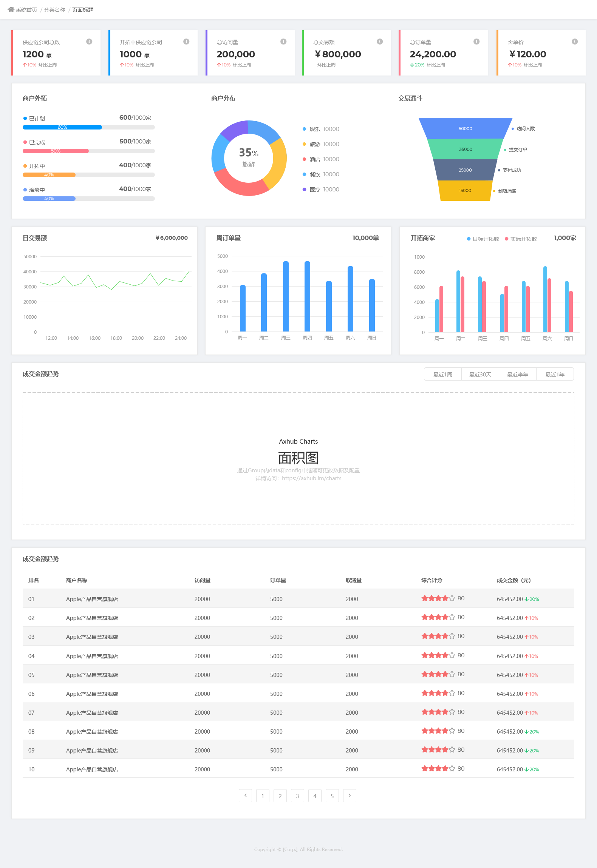
Task: Click 页面标题 breadcrumb text
Action: tap(83, 10)
